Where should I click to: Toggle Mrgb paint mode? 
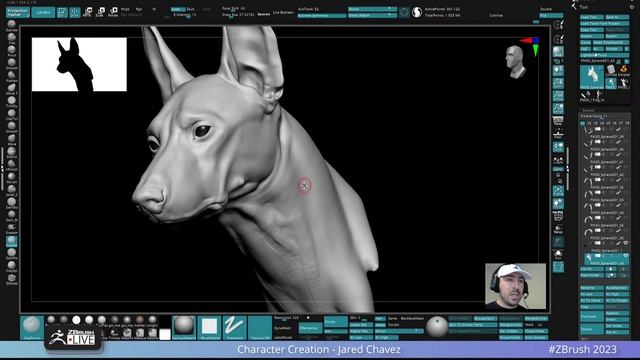click(x=125, y=9)
